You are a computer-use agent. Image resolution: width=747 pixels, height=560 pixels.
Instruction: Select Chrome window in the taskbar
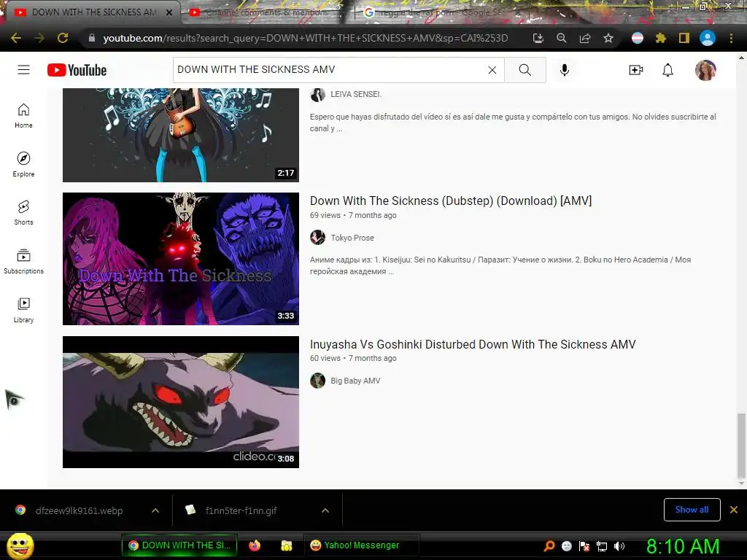179,545
